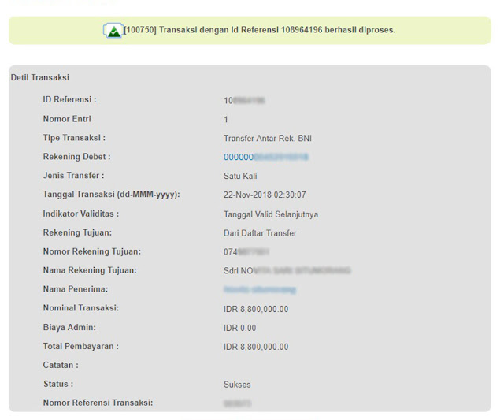504x420 pixels.
Task: Open the blurred Nama Penerima link
Action: [x=259, y=290]
